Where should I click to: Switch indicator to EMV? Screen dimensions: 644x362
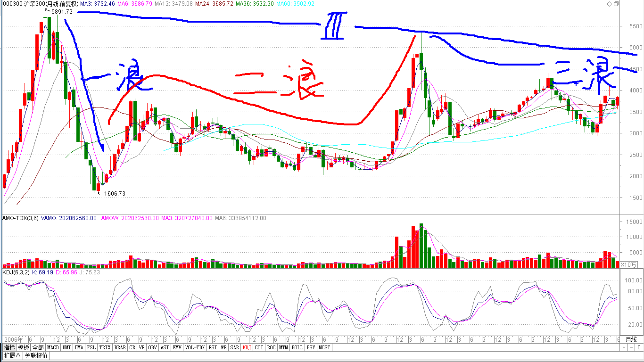tap(177, 347)
